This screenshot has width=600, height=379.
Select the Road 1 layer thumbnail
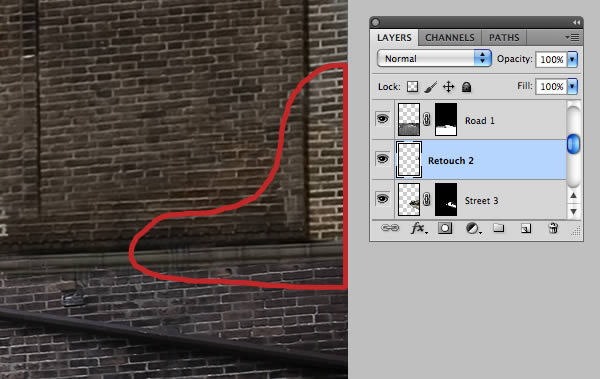[x=409, y=119]
